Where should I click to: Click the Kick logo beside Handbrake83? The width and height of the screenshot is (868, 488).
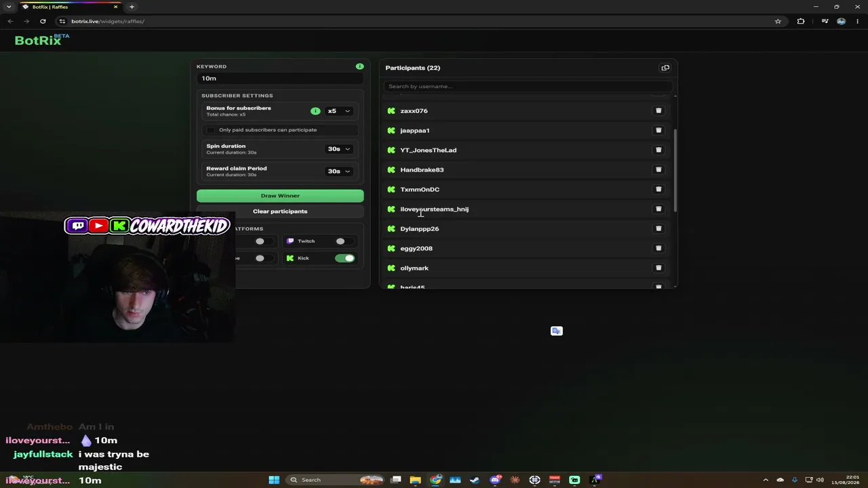[391, 169]
